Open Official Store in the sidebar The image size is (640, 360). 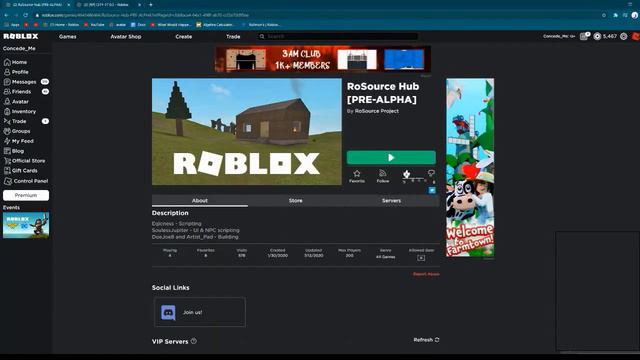coord(24,161)
